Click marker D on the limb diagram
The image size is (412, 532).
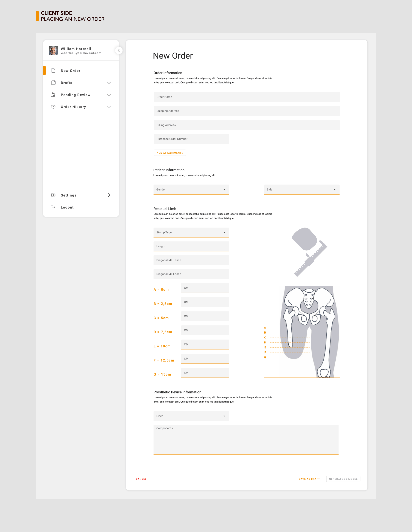click(265, 343)
